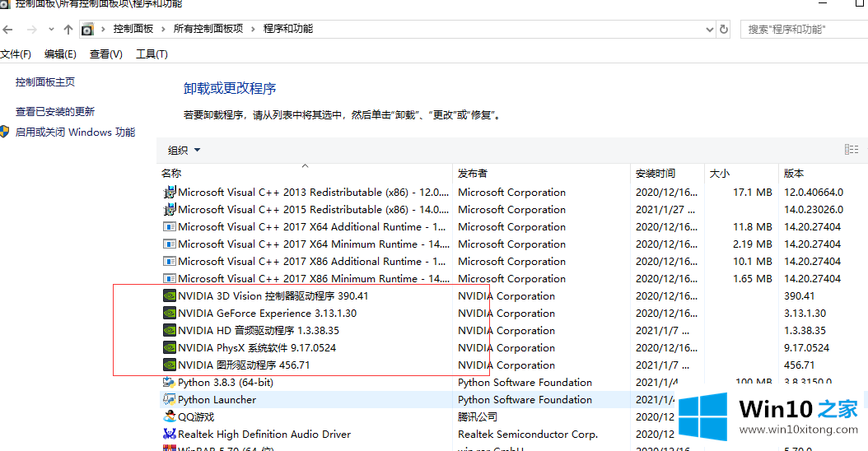Click icon of 2017 X86 Minimum Runtime

(x=170, y=278)
